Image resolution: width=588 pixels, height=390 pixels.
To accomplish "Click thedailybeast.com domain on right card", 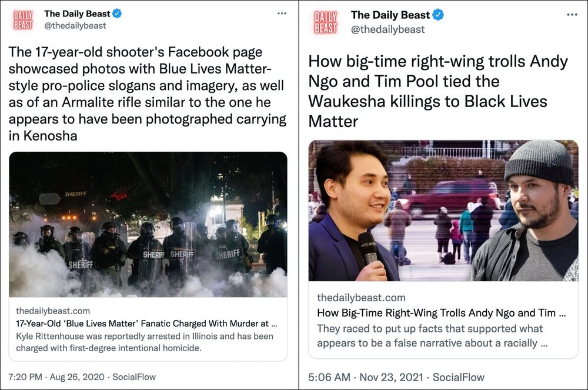I will click(x=361, y=298).
